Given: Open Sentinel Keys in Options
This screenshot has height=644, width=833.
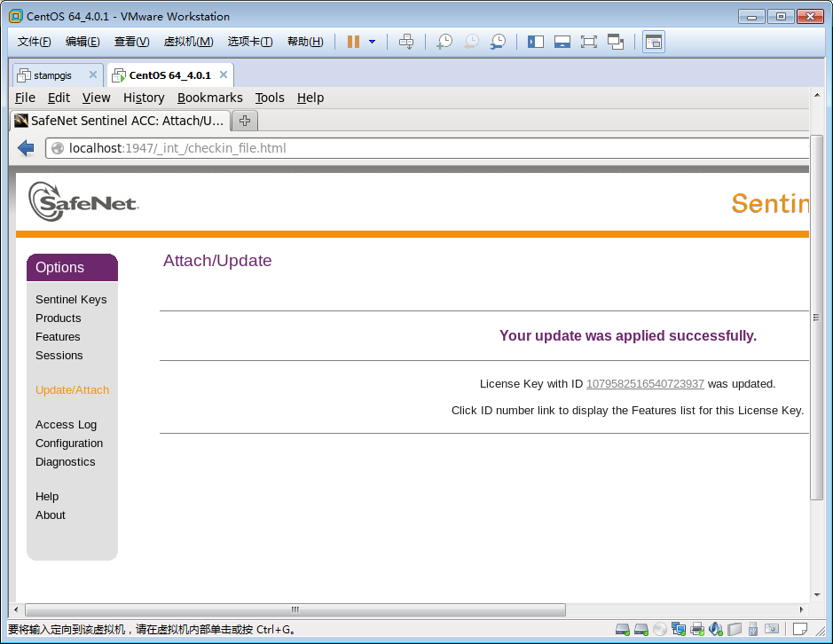Looking at the screenshot, I should (x=71, y=300).
